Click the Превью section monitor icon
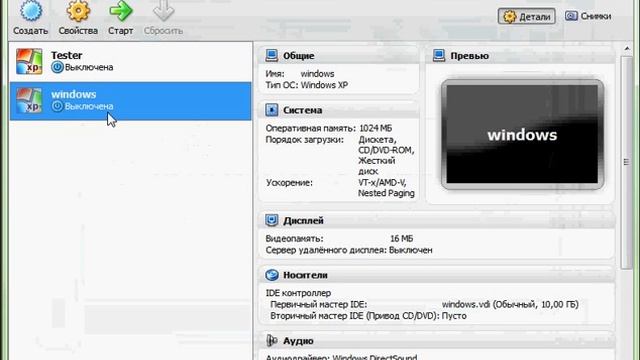The height and width of the screenshot is (360, 640). point(439,55)
